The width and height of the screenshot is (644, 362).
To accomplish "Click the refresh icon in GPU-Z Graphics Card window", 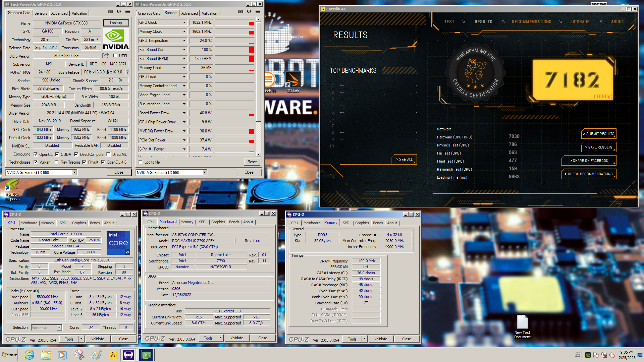I will pos(119,12).
